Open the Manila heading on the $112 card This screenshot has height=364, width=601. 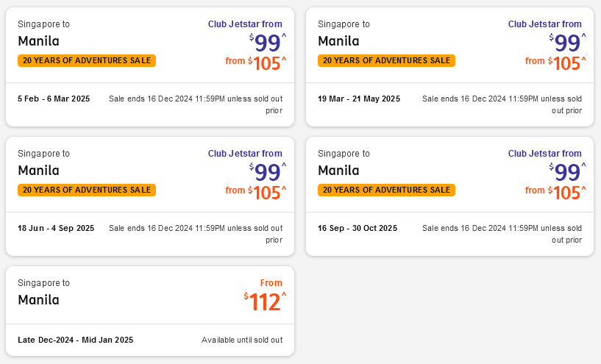click(38, 300)
